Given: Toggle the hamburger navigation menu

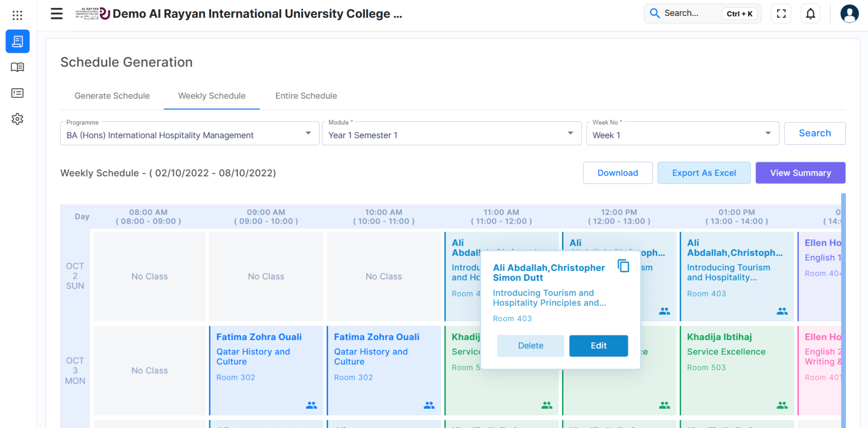Looking at the screenshot, I should (x=56, y=14).
